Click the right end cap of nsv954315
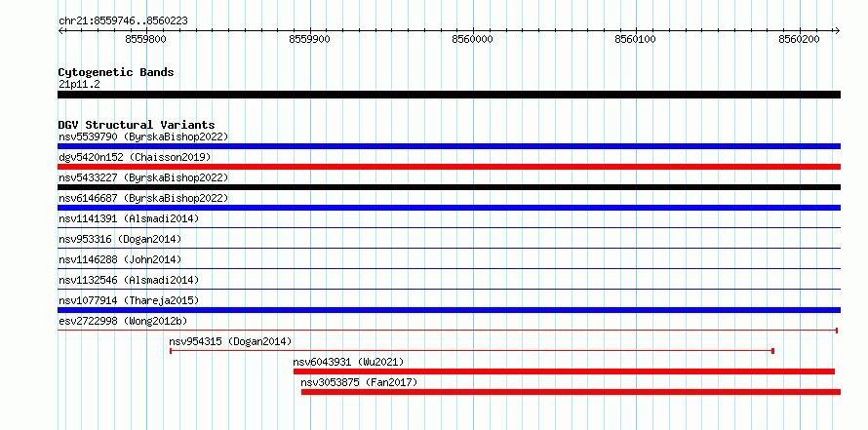868x430 pixels. [x=772, y=351]
